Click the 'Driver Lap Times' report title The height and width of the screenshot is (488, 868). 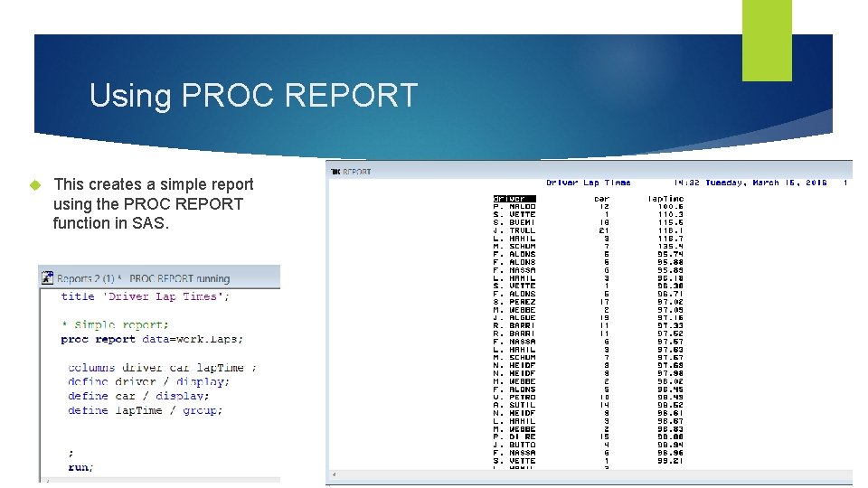[589, 183]
